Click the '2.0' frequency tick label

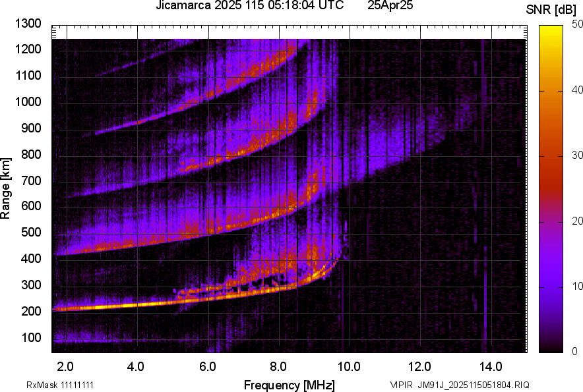point(65,367)
